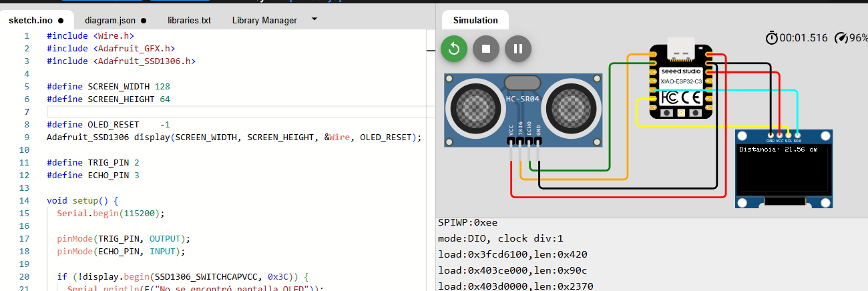Click the '#define OLED_RESET -1' line

tap(108, 124)
